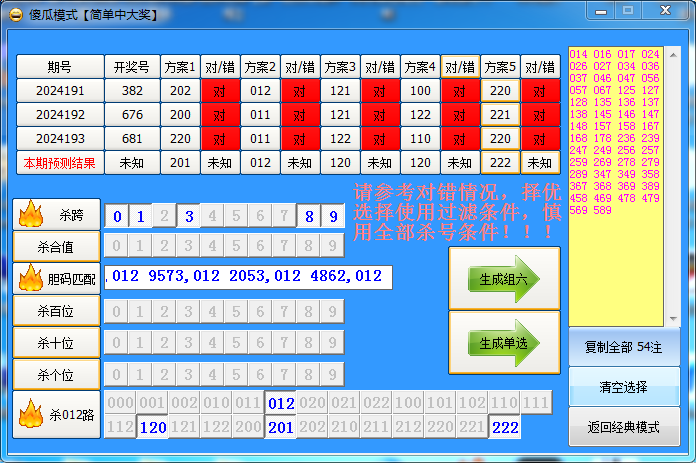Minimize the 傻瓜模式 window

coord(601,11)
